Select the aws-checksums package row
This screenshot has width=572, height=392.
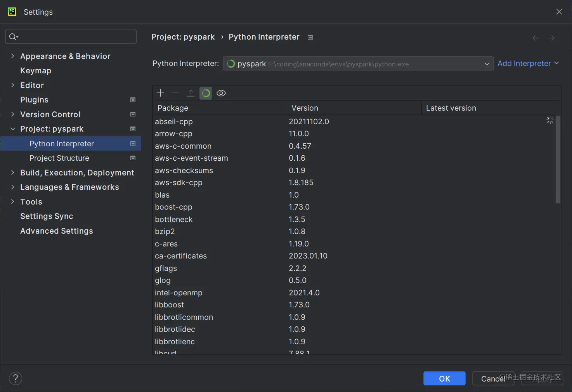pos(354,170)
